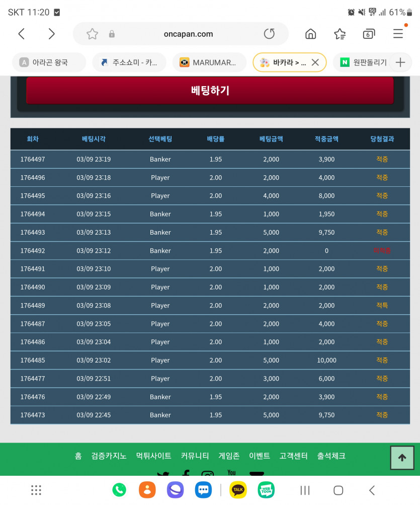Bookmark this page with the star icon
Screen dimensions: 420x505
(93, 34)
